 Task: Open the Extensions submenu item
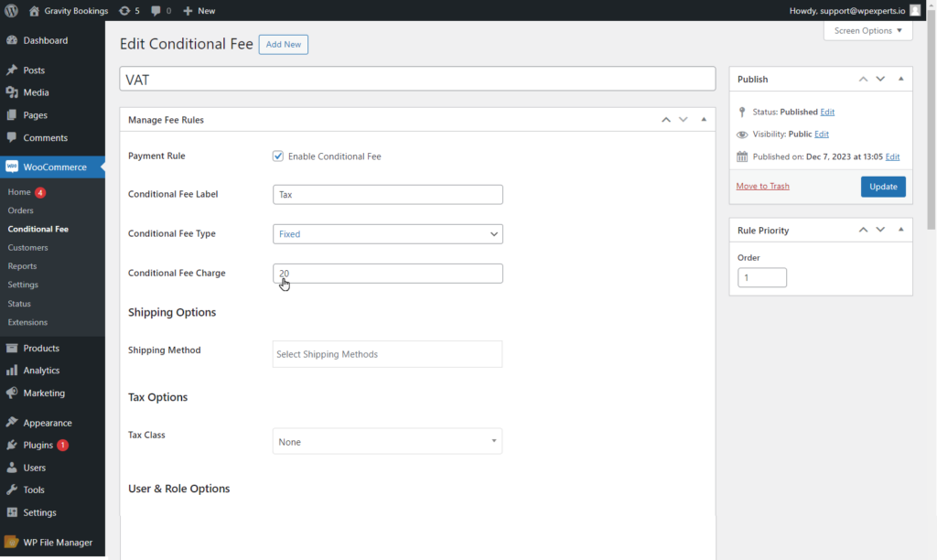[27, 322]
